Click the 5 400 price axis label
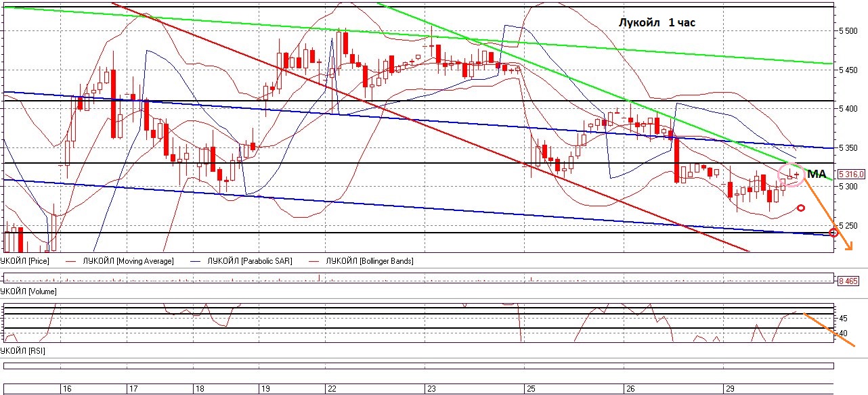This screenshot has height=395, width=868. pyautogui.click(x=849, y=108)
